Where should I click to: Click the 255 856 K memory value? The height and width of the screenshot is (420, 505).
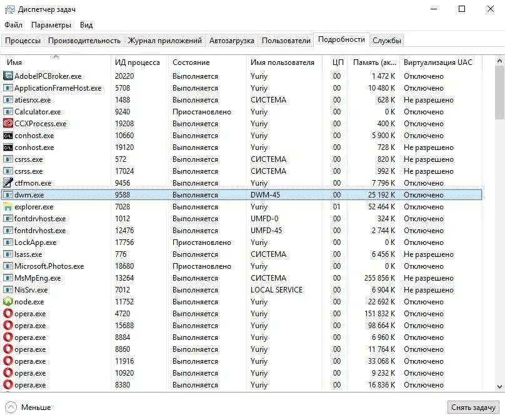coord(379,277)
